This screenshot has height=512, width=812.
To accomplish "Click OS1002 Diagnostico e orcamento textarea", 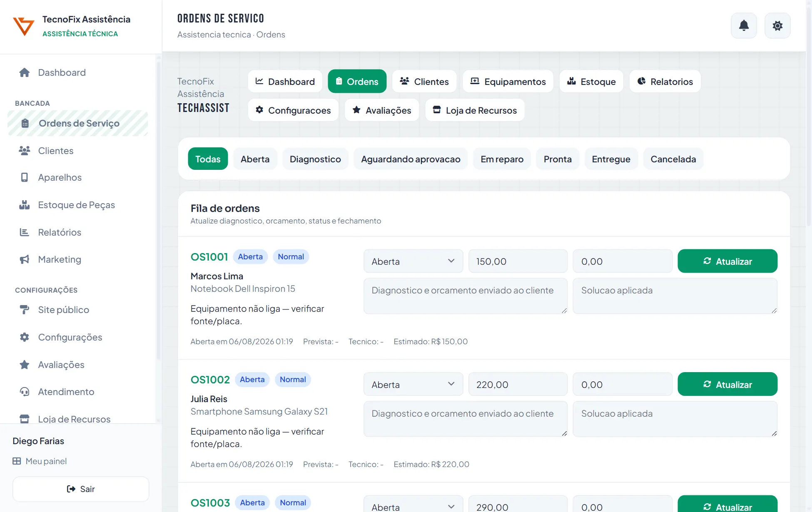I will tap(466, 419).
